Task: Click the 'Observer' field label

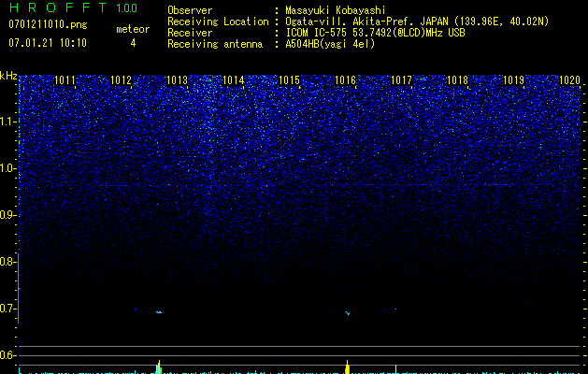Action: coord(190,10)
